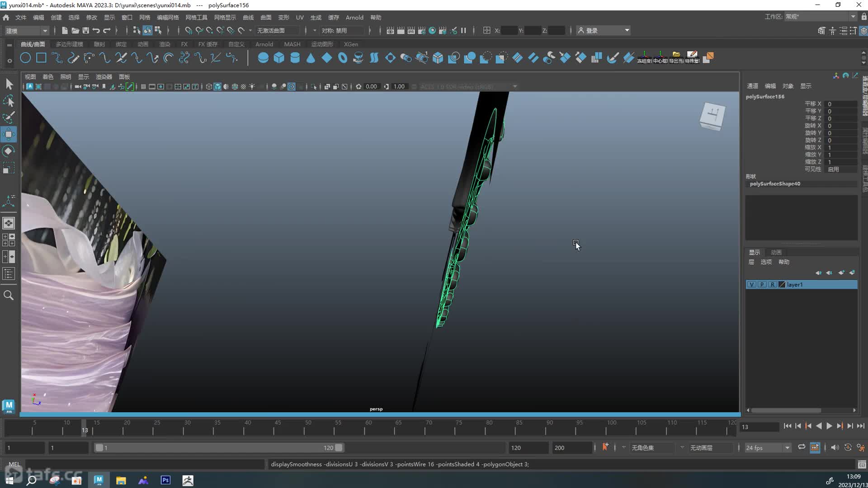Click the 对象 channel box menu
The height and width of the screenshot is (488, 868).
[x=788, y=86]
